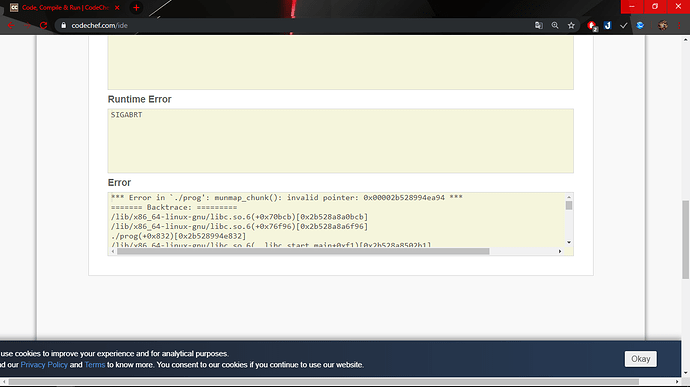690x387 pixels.
Task: Open the blue globe extension icon
Action: click(640, 26)
